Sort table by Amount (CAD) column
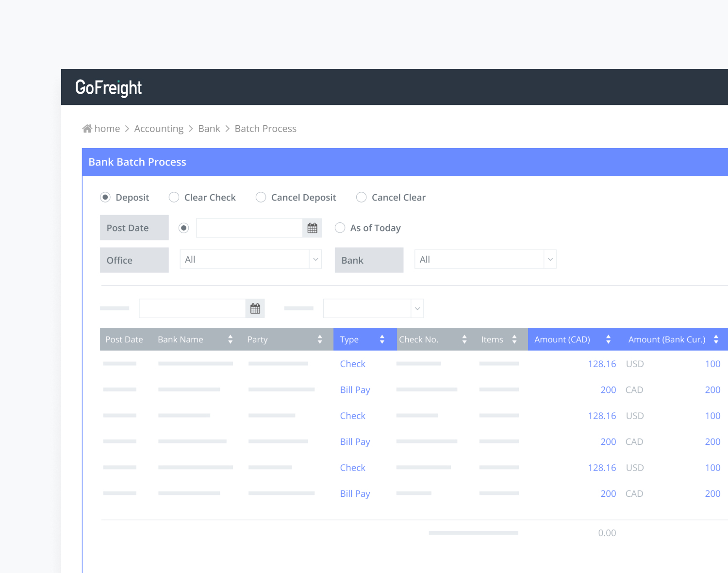 point(608,339)
